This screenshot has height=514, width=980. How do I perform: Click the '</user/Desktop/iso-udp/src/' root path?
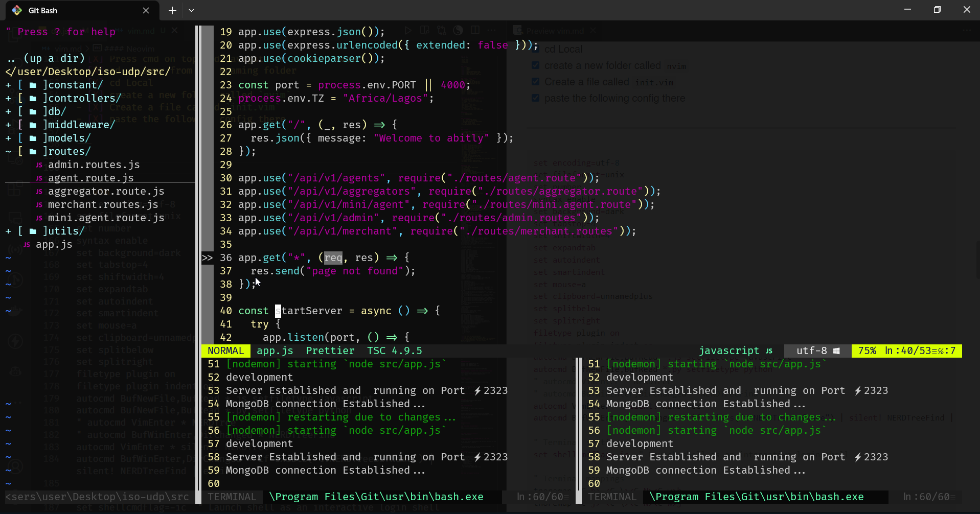[88, 72]
